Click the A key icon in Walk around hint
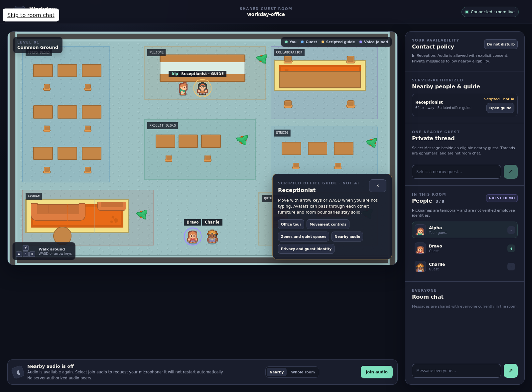This screenshot has height=392, width=532. 19,254
